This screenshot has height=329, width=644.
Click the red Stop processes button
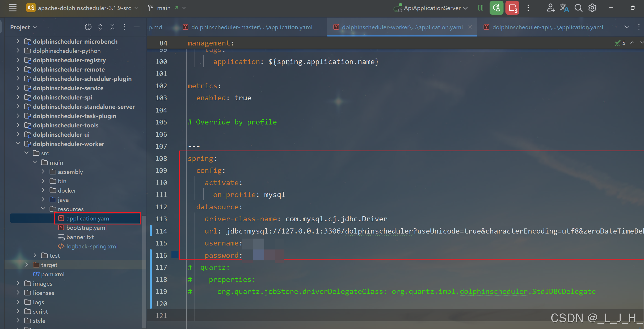(512, 8)
